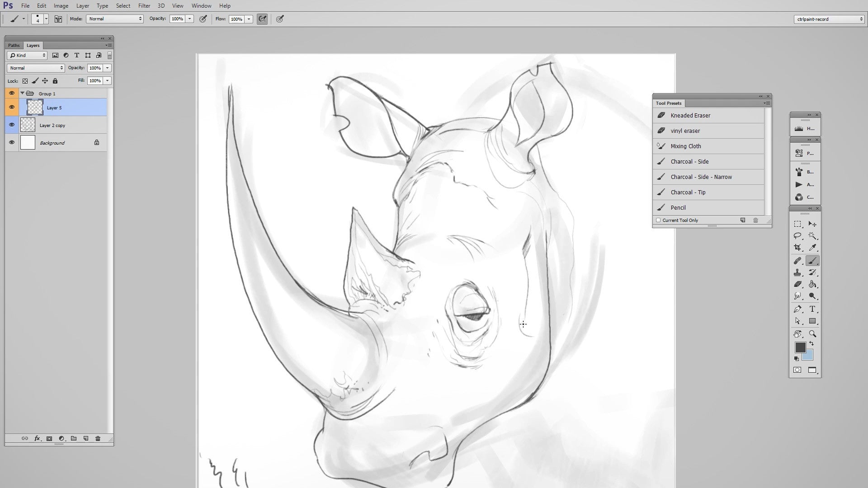Click the Opacity field in the options bar
The width and height of the screenshot is (868, 488).
coord(177,19)
